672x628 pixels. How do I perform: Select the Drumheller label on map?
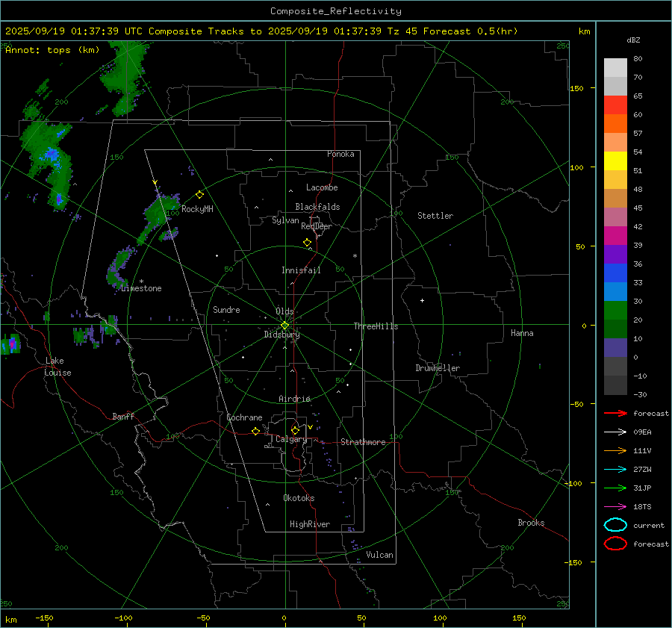pyautogui.click(x=438, y=368)
